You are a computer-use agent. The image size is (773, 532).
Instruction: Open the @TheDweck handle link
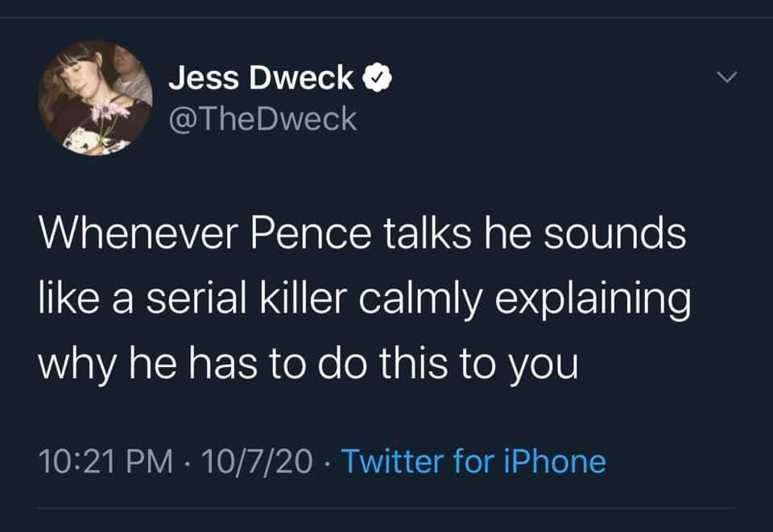pos(262,118)
